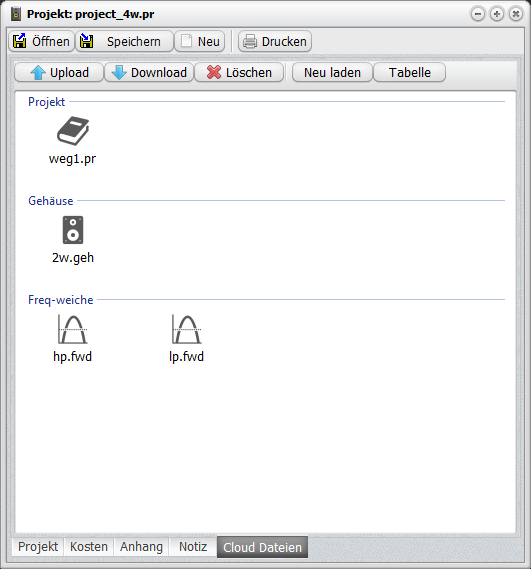Select the lp.fwd crossover curve icon
Image resolution: width=531 pixels, height=569 pixels.
point(187,329)
